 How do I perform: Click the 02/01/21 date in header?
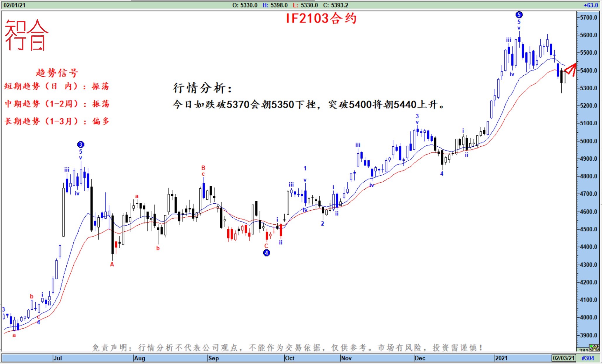[x=14, y=5]
